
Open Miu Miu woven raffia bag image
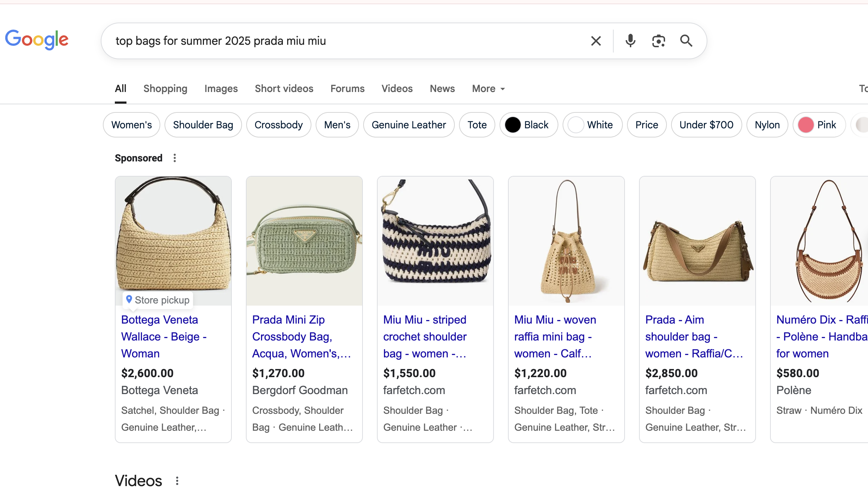(566, 241)
